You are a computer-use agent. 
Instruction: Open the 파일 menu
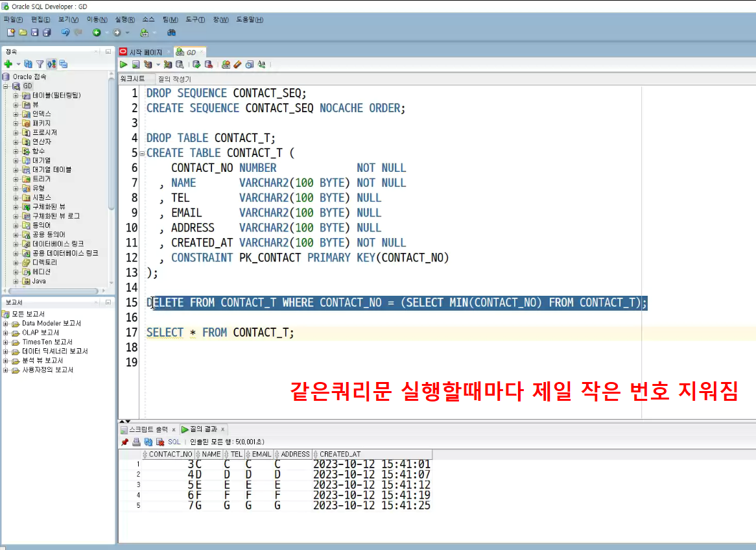click(x=13, y=19)
